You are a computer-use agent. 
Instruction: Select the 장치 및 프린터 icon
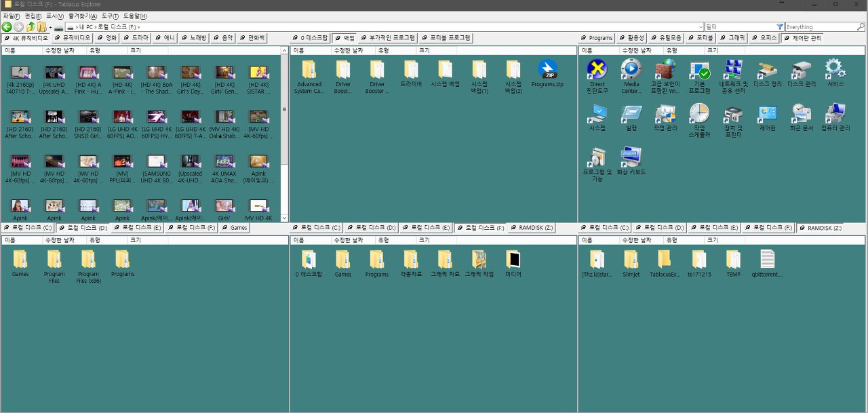[x=733, y=113]
